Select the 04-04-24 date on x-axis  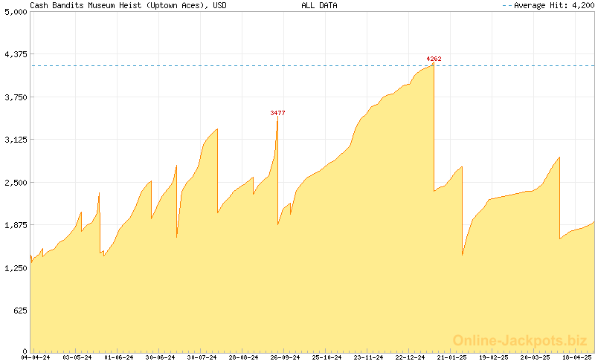click(35, 358)
